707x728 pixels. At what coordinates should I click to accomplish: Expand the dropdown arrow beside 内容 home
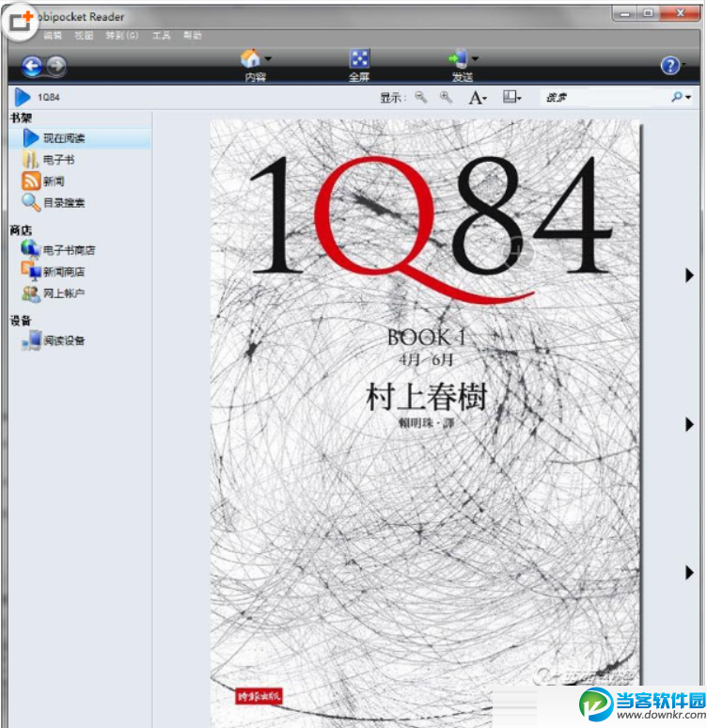tap(268, 59)
